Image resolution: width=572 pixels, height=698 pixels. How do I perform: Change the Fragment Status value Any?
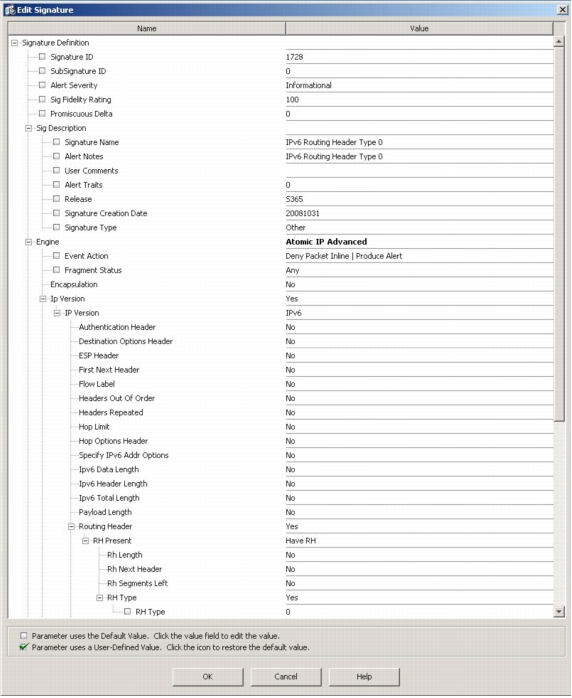click(419, 271)
